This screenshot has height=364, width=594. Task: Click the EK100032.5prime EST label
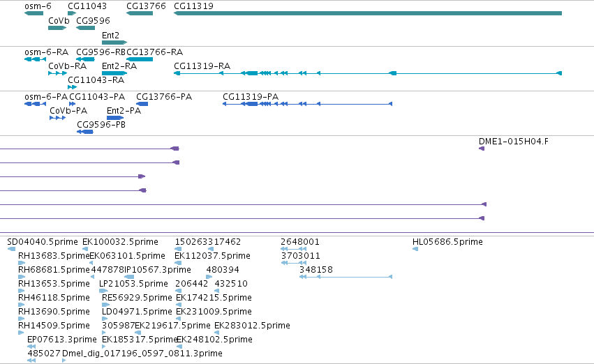[x=121, y=242]
